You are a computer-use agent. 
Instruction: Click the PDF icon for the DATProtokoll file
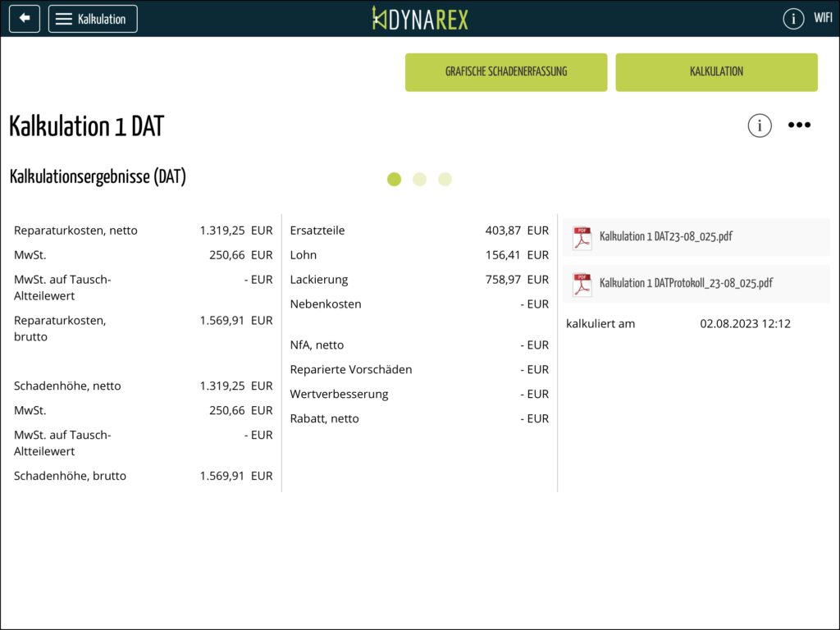pos(582,284)
